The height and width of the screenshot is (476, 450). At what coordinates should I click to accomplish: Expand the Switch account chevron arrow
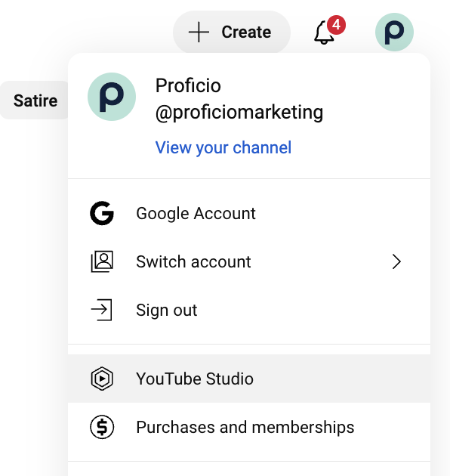tap(396, 261)
